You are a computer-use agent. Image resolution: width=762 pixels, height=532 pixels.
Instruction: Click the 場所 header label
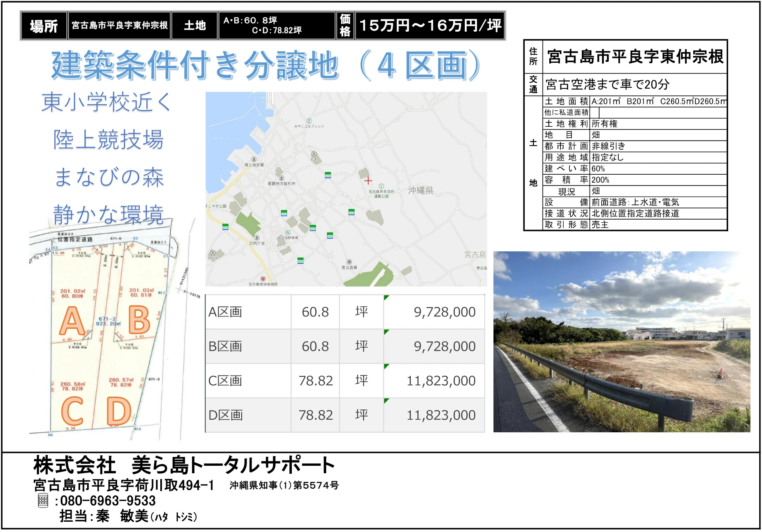44,26
